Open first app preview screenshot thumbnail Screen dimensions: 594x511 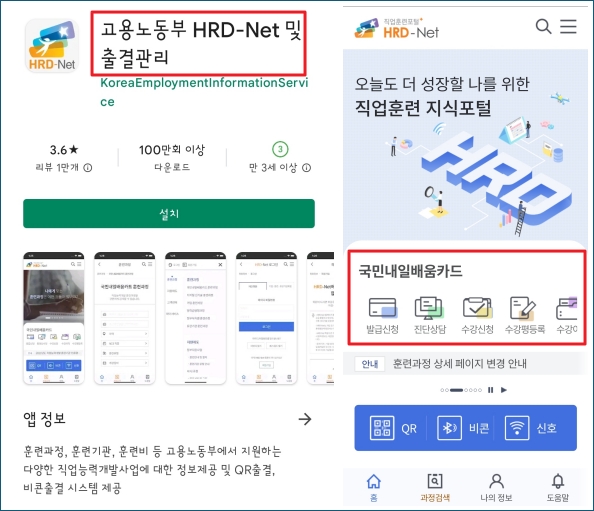[54, 318]
